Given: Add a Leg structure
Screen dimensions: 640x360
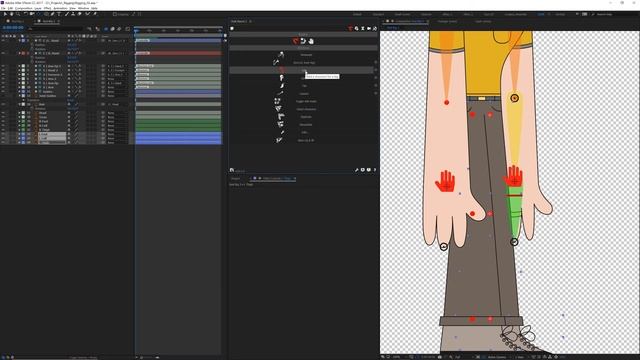Looking at the screenshot, I should pyautogui.click(x=303, y=70).
